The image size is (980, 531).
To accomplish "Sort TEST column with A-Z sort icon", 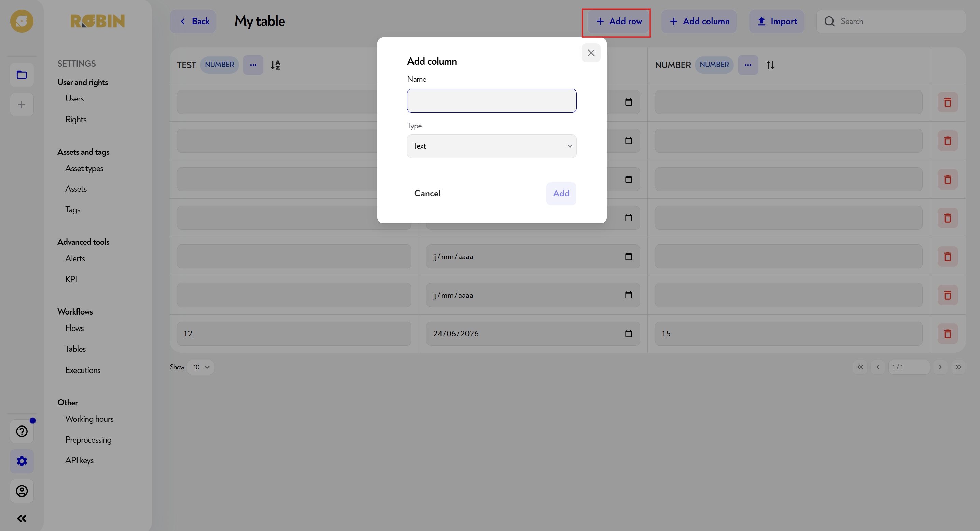I will (276, 65).
